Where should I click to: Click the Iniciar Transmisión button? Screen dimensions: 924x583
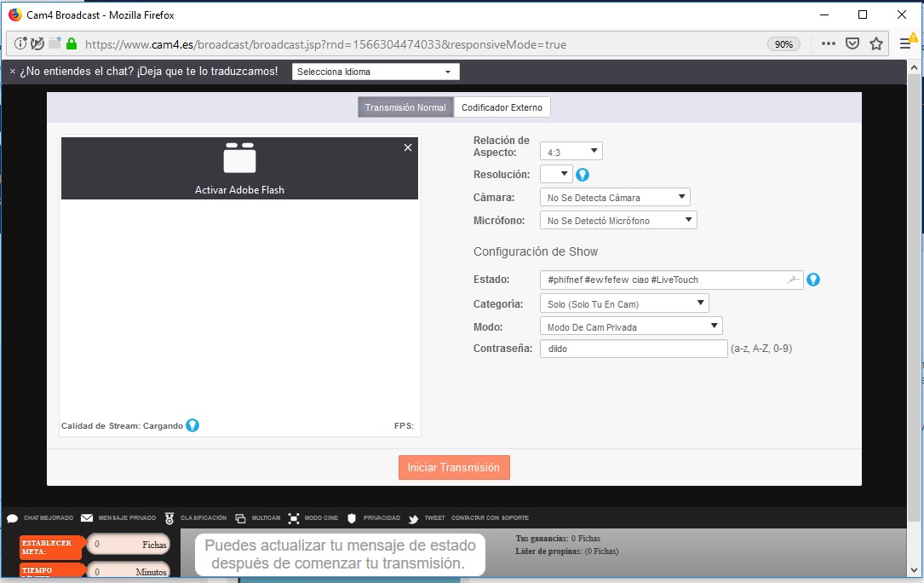click(454, 467)
